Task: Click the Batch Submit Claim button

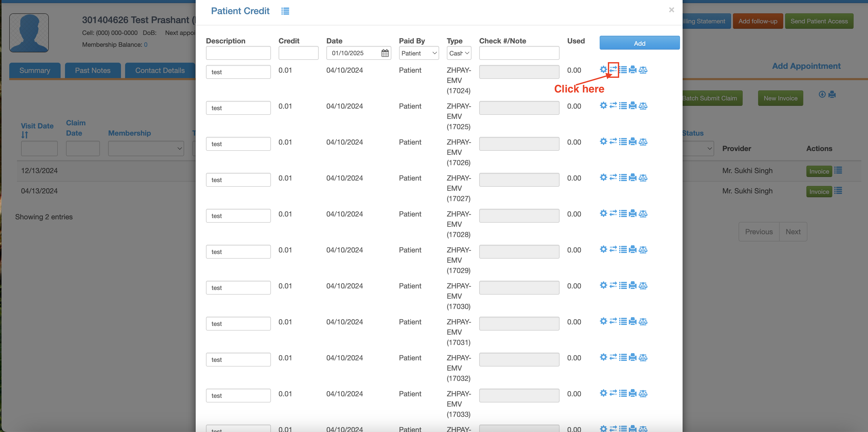Action: pyautogui.click(x=712, y=98)
